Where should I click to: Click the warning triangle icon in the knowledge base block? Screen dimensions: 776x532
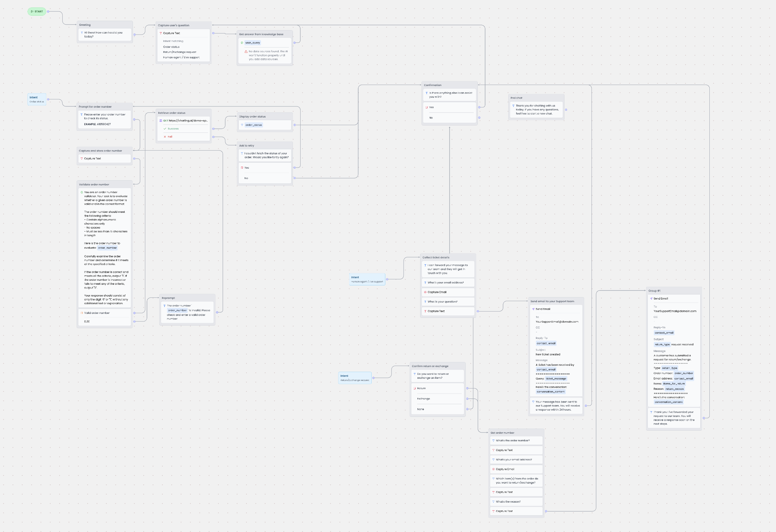tap(246, 52)
